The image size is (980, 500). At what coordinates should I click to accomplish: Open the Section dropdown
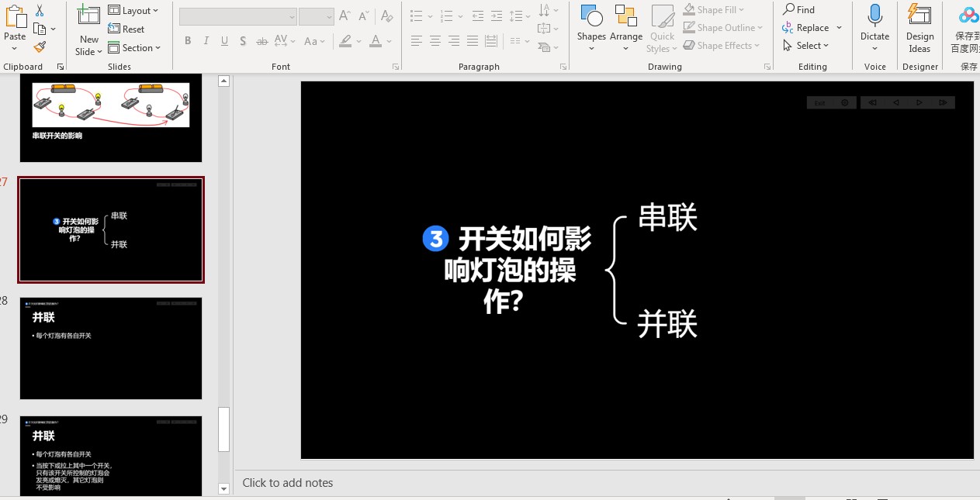tap(135, 48)
